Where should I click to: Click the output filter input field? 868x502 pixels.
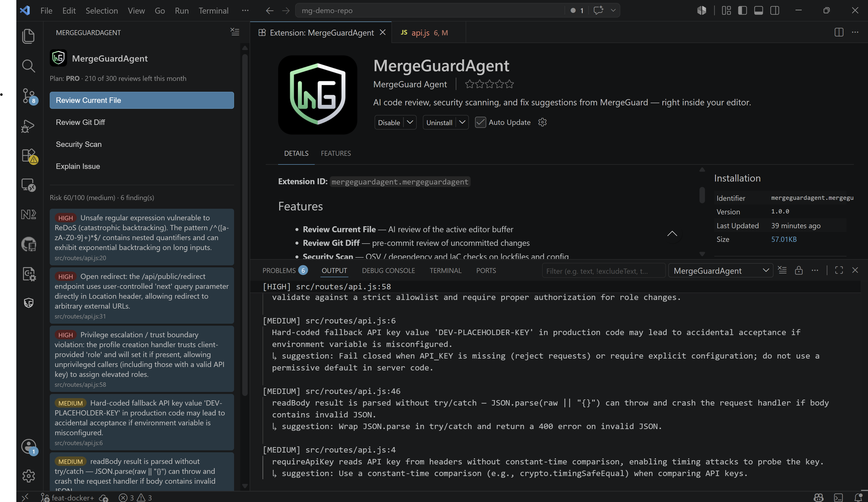[603, 271]
